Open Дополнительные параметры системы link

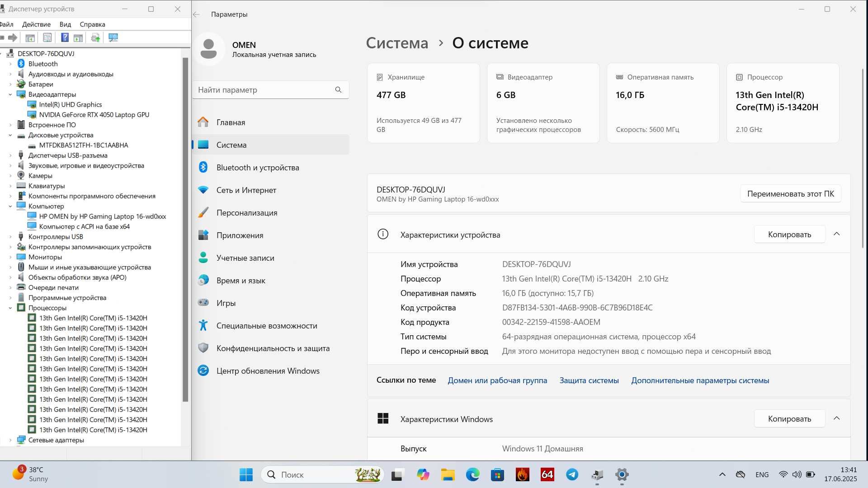tap(700, 380)
